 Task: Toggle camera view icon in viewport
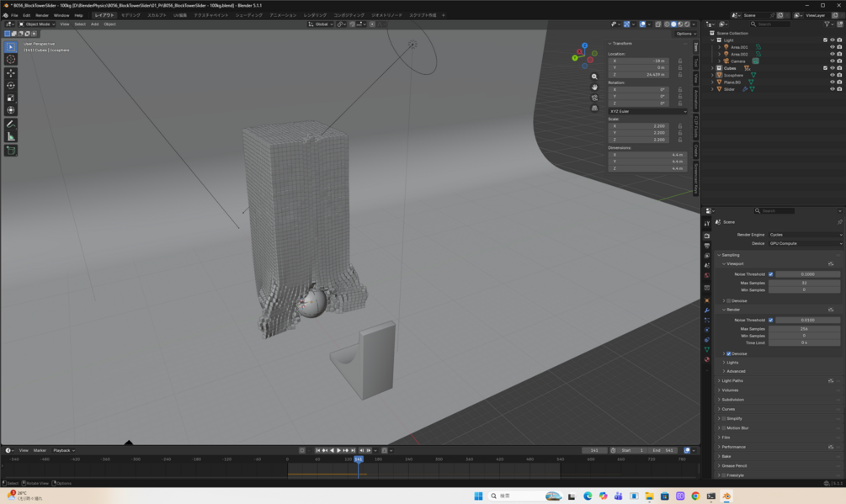coord(594,98)
